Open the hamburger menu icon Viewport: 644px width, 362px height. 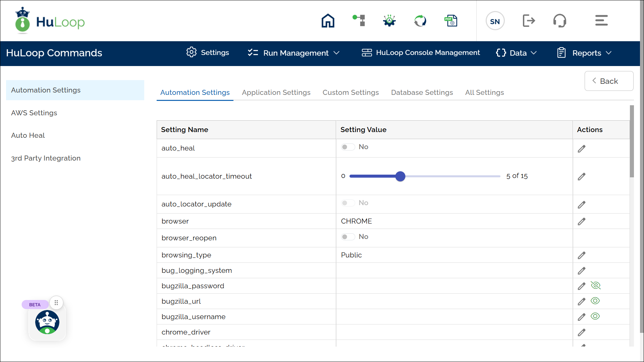pyautogui.click(x=601, y=21)
